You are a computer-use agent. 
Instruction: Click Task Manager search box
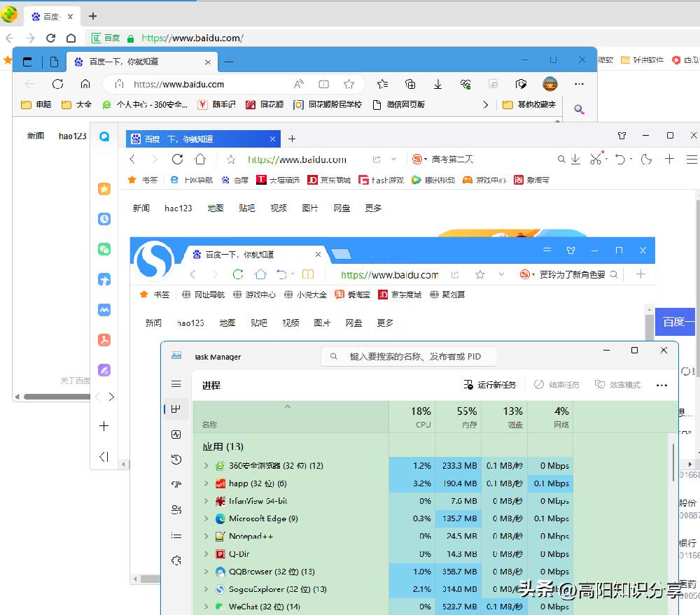click(x=409, y=357)
